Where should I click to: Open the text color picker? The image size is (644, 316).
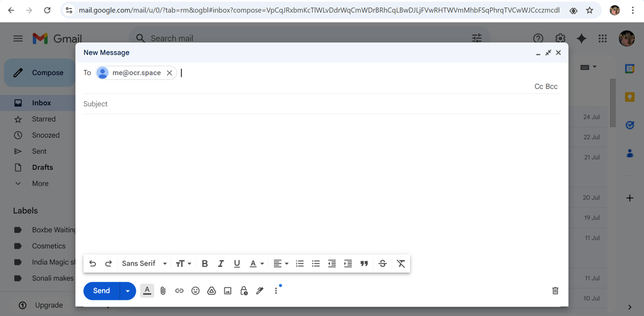[257, 263]
